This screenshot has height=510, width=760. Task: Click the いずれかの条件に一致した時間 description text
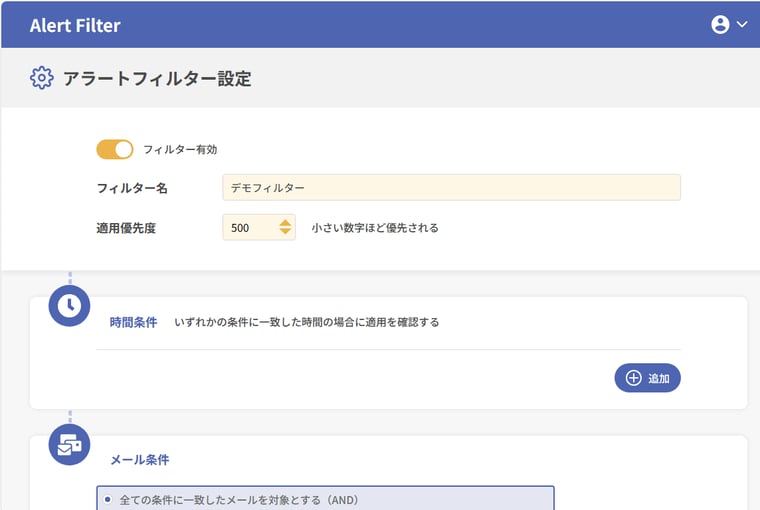point(306,322)
